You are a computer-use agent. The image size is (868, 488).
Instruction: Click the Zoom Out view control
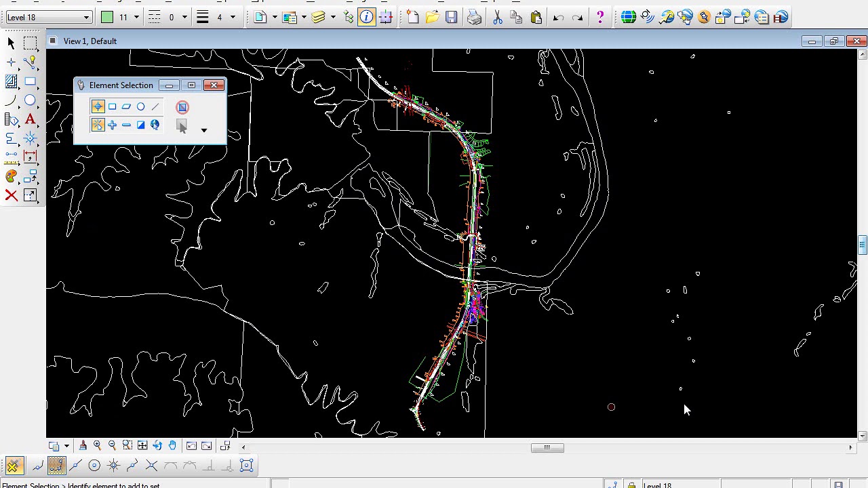[113, 445]
